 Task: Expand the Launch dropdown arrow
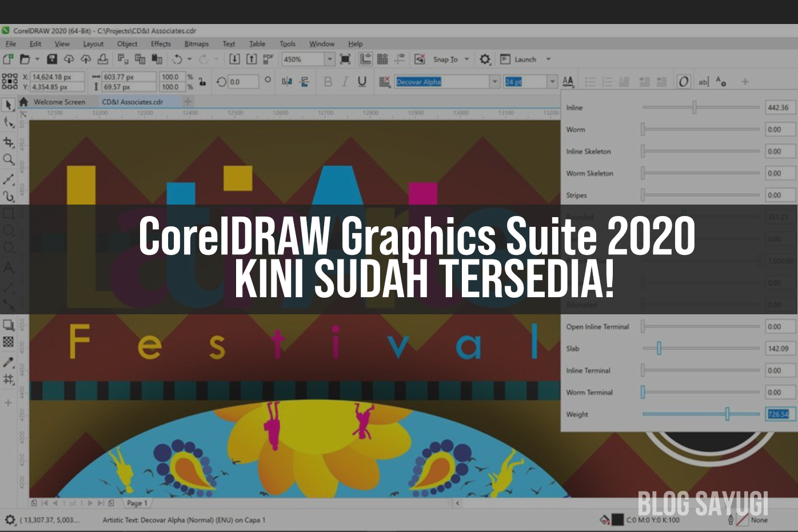(x=548, y=59)
